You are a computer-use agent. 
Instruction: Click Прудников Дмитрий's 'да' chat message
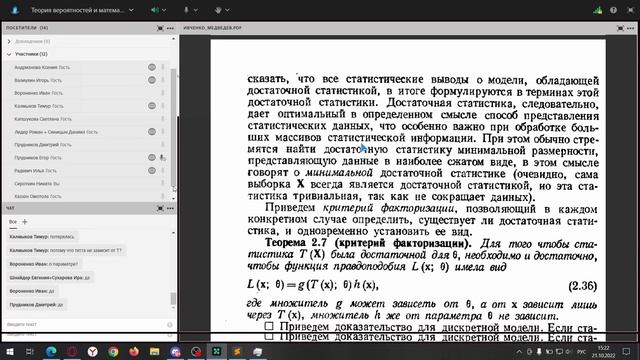pyautogui.click(x=37, y=304)
